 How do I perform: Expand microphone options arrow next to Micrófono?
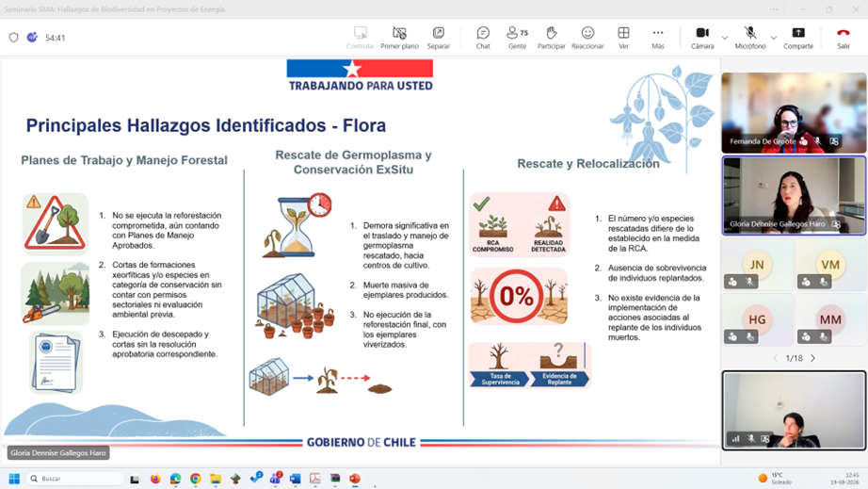point(773,38)
